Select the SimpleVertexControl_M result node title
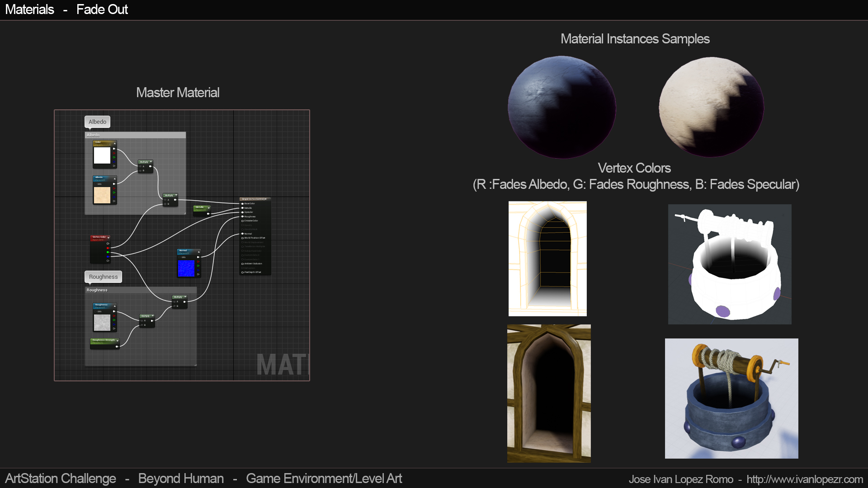 (x=255, y=199)
